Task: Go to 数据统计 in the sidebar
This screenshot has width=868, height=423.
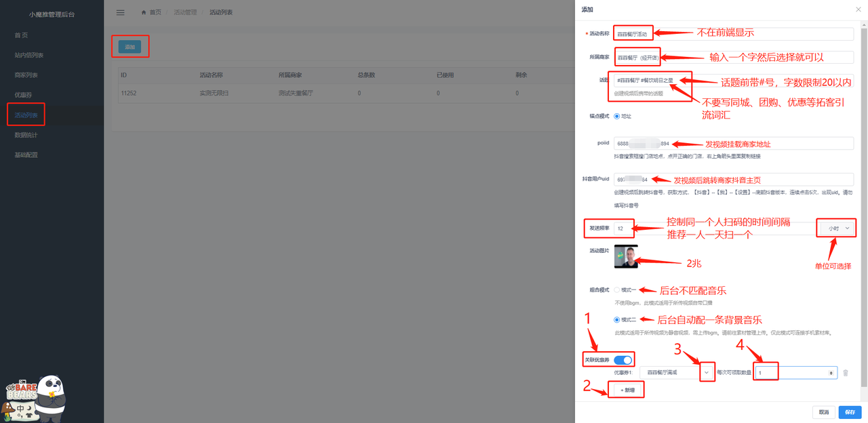Action: [x=26, y=135]
